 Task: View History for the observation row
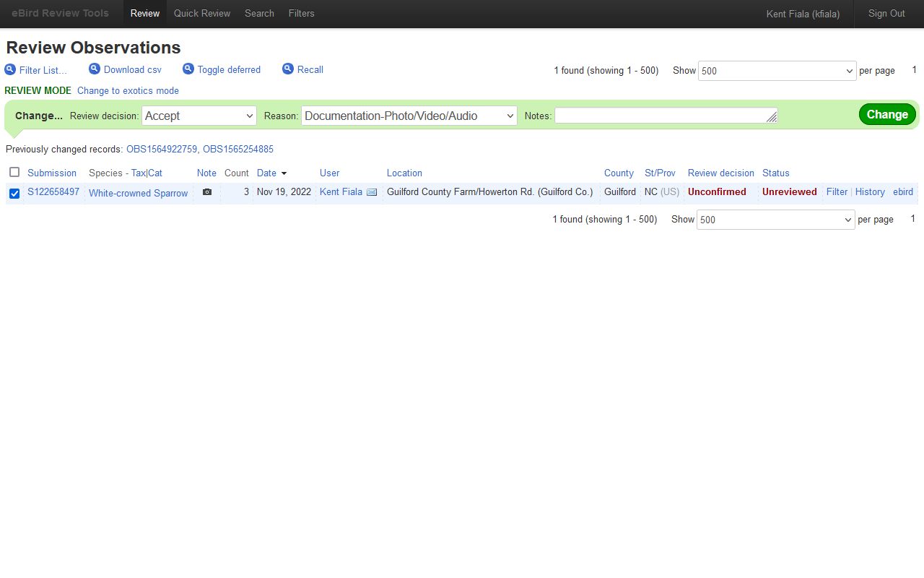click(870, 192)
